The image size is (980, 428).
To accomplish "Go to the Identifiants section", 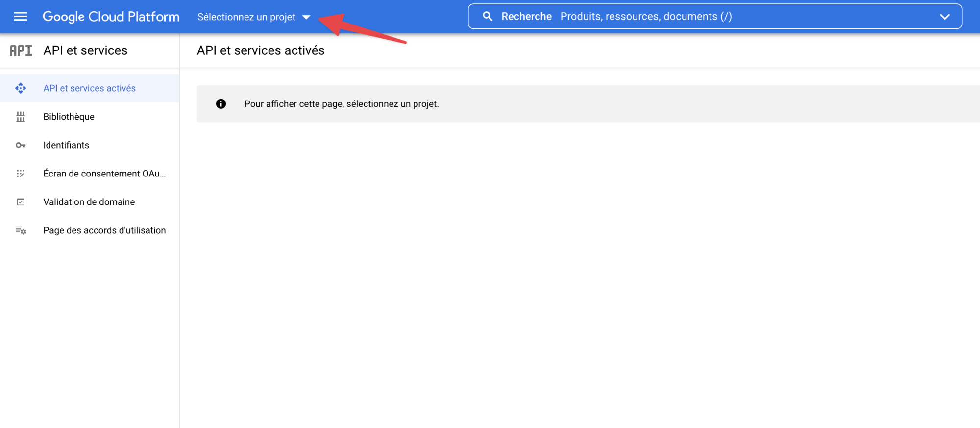I will coord(66,145).
